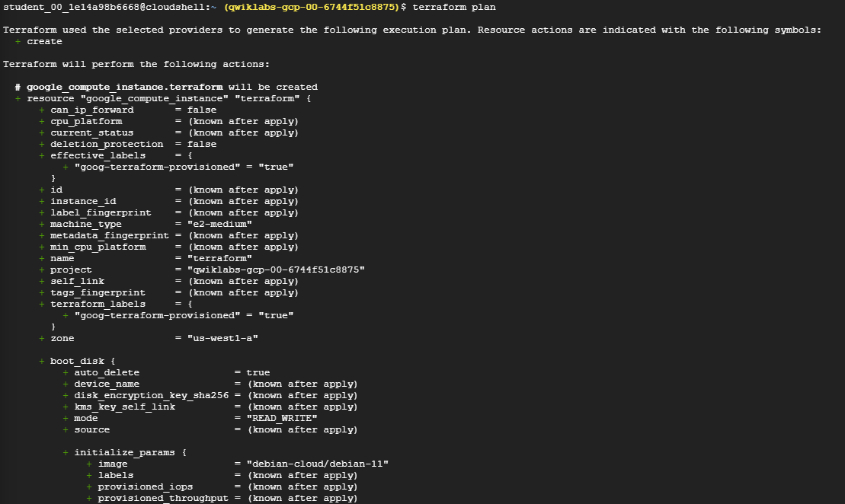
Task: Click the 'boot_disk {' block header
Action: coord(82,362)
